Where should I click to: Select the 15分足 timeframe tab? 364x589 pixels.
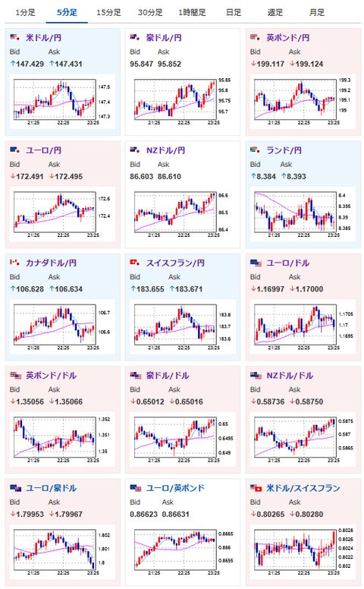coord(109,12)
